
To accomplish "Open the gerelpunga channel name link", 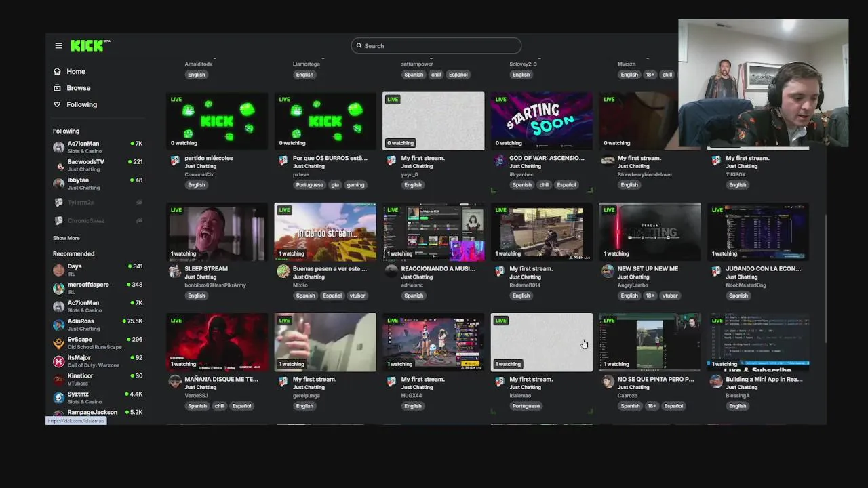I will point(308,395).
